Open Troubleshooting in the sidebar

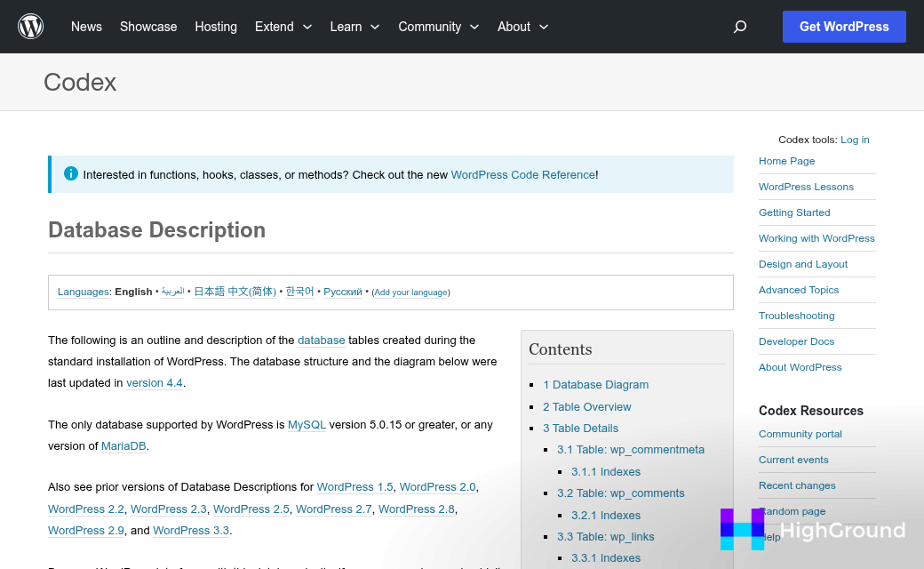796,316
